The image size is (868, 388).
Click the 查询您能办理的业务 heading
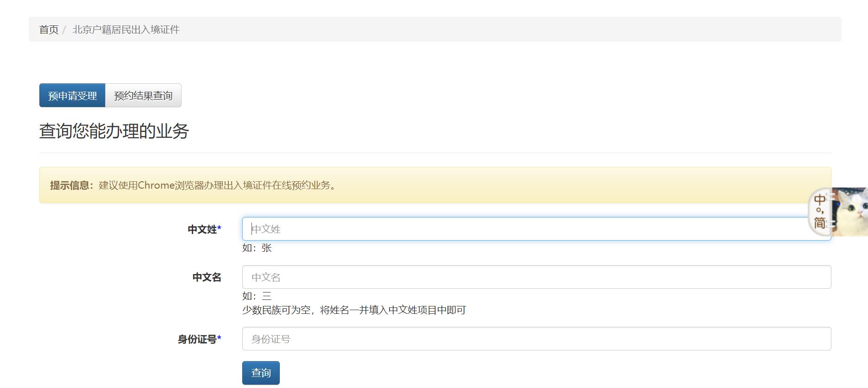(x=114, y=131)
